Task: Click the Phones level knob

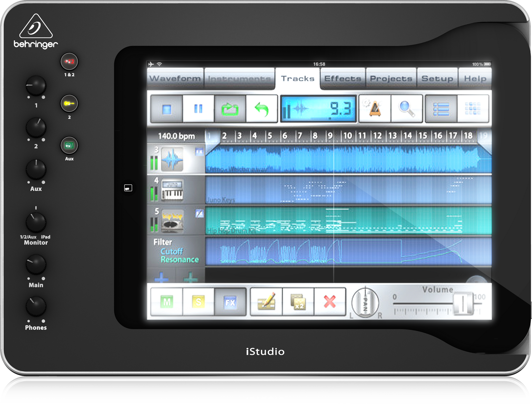Action: [36, 306]
